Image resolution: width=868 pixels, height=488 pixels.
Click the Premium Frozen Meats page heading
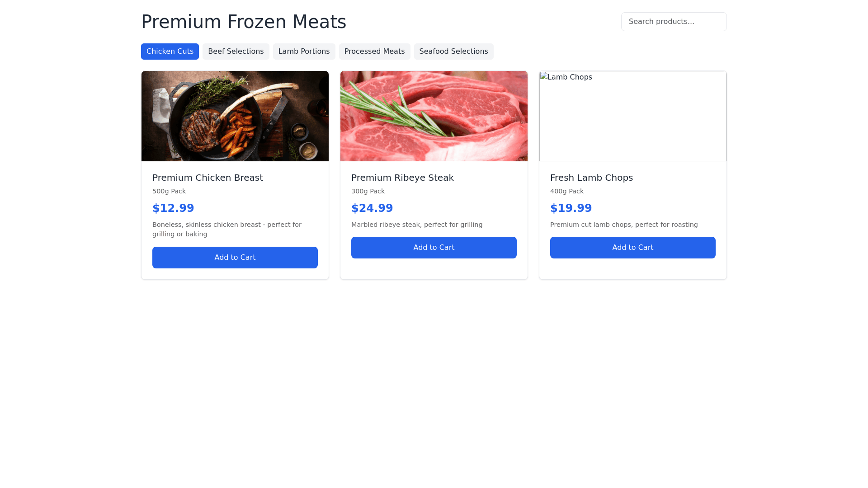[244, 22]
